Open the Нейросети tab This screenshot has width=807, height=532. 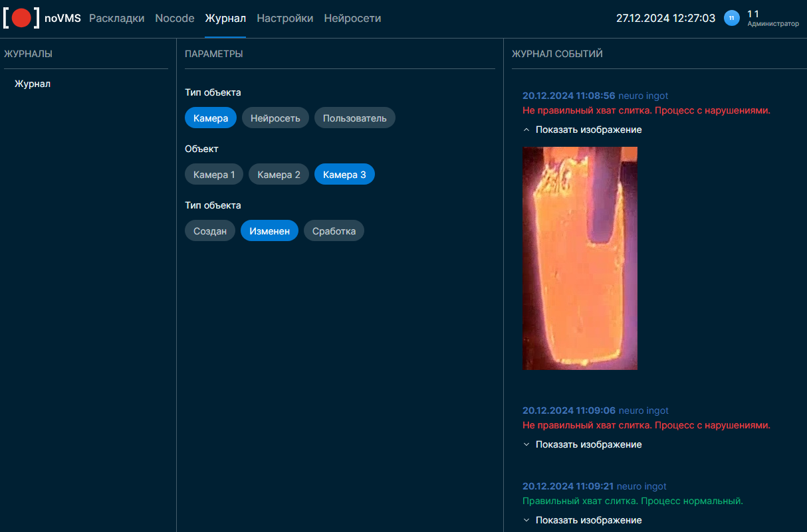point(352,19)
